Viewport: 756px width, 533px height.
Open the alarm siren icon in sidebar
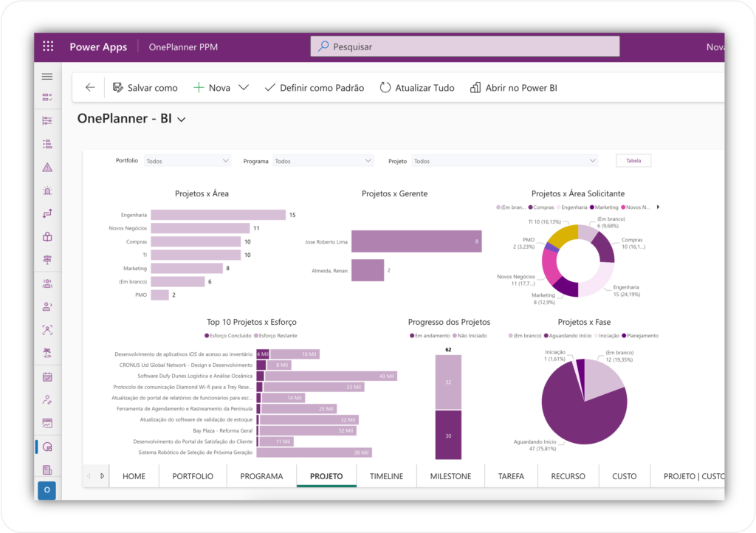click(x=47, y=190)
